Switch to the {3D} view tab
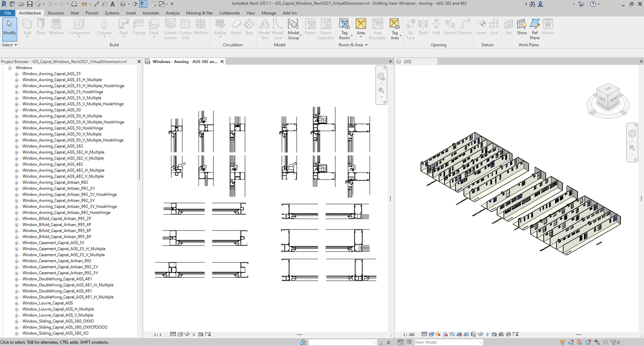The image size is (644, 346). pos(407,62)
